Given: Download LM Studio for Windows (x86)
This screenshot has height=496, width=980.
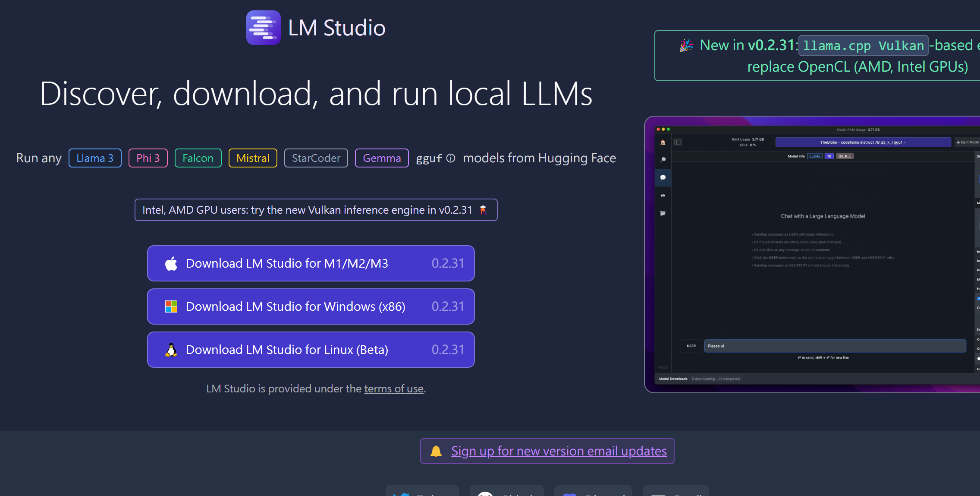Looking at the screenshot, I should 311,306.
